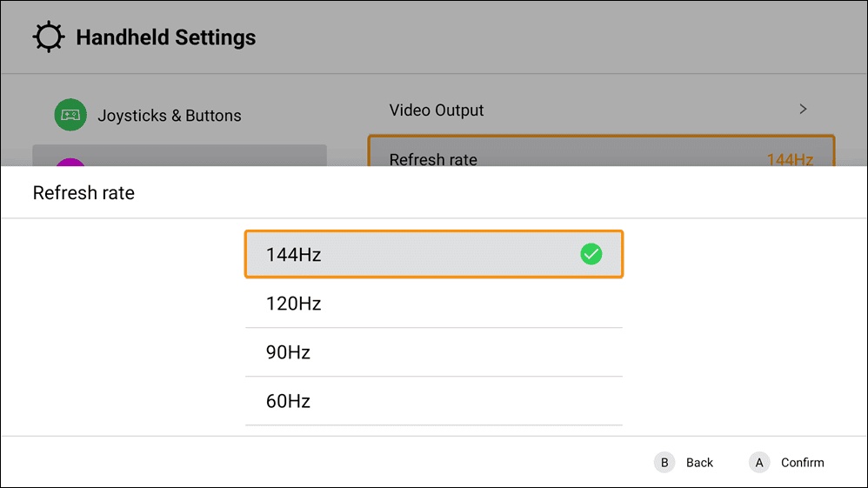Screen dimensions: 868x488
Task: Click the Back label in footer
Action: pyautogui.click(x=699, y=463)
